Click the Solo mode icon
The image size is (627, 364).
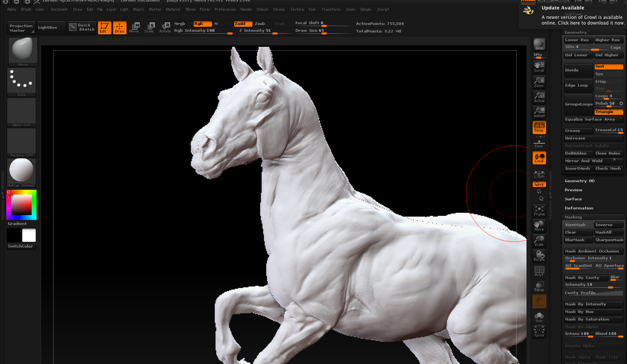point(539,317)
